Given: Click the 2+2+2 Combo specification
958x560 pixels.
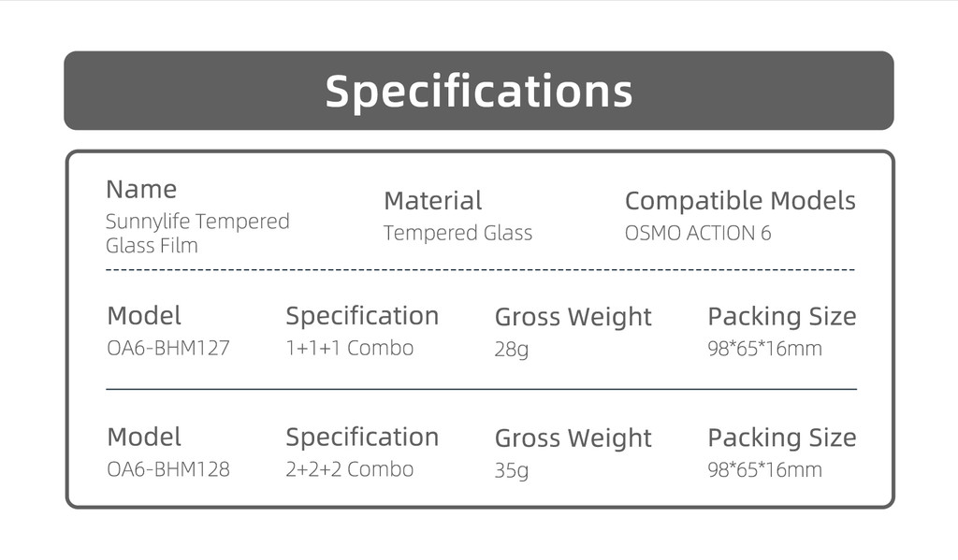Looking at the screenshot, I should pos(349,468).
